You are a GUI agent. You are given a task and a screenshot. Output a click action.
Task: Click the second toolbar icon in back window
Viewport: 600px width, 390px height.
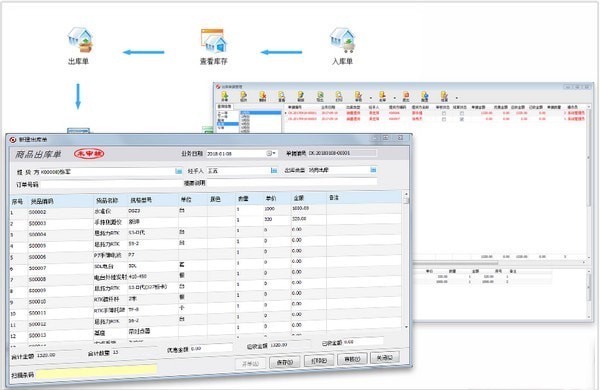pos(243,96)
